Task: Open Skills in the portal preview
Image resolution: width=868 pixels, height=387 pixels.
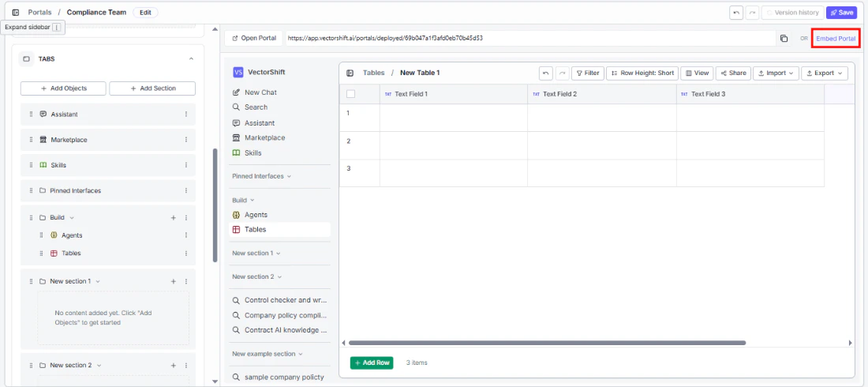Action: click(x=279, y=153)
